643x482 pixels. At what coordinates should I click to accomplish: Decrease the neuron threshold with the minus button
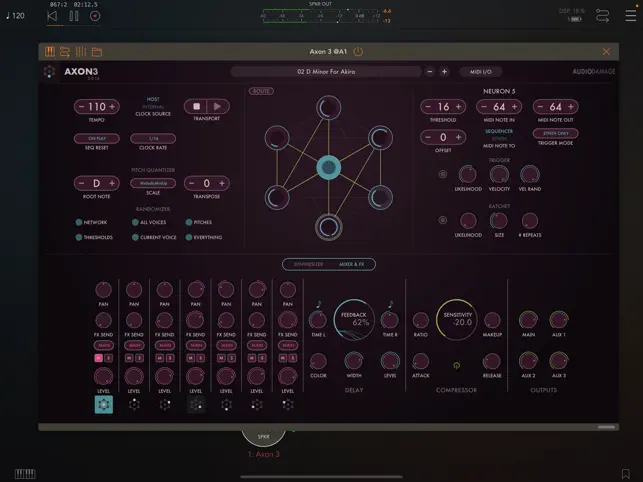tap(428, 107)
